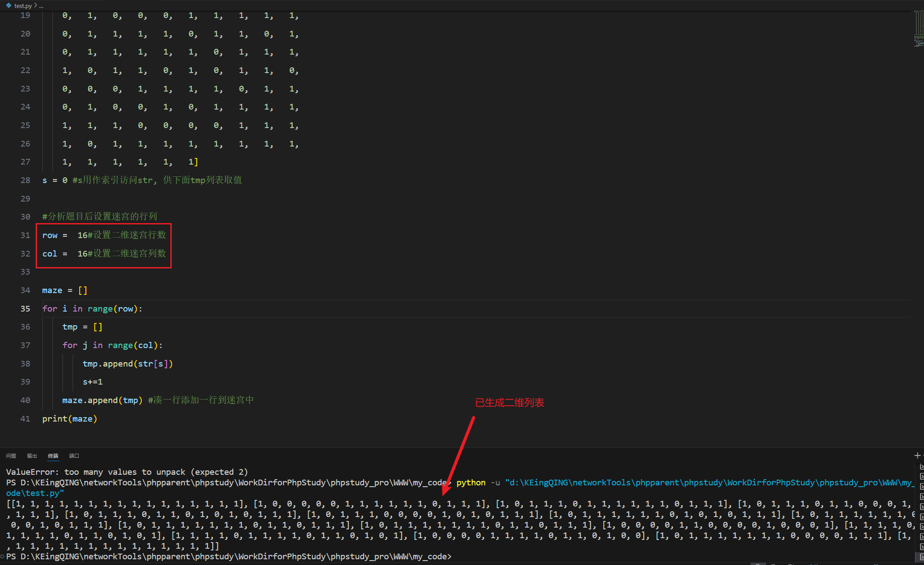Viewport: 924px width, 565px height.
Task: Click the maze = [] code line
Action: 65,290
